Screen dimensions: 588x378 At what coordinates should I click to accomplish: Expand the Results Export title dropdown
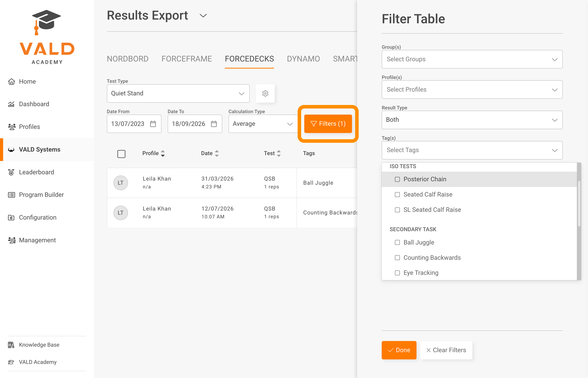coord(203,16)
